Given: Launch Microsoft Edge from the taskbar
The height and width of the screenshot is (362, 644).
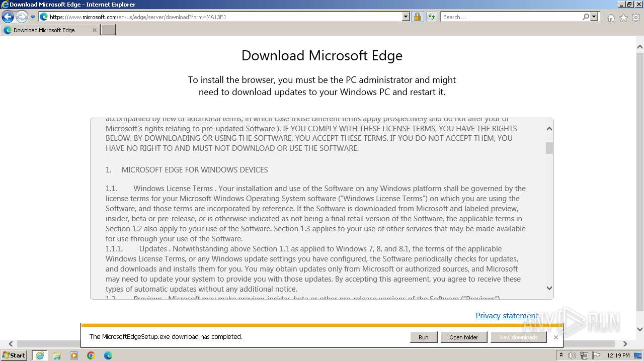Looking at the screenshot, I should pos(108,355).
